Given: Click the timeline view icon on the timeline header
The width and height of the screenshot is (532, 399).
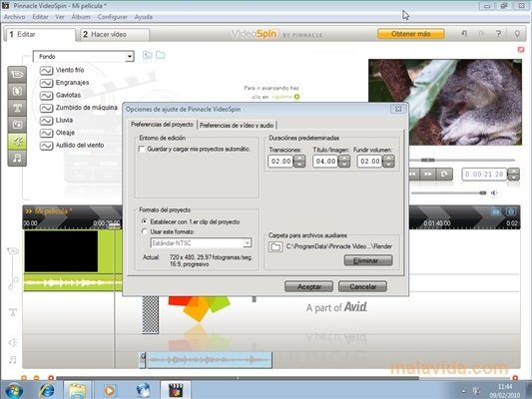Looking at the screenshot, I should click(x=511, y=211).
